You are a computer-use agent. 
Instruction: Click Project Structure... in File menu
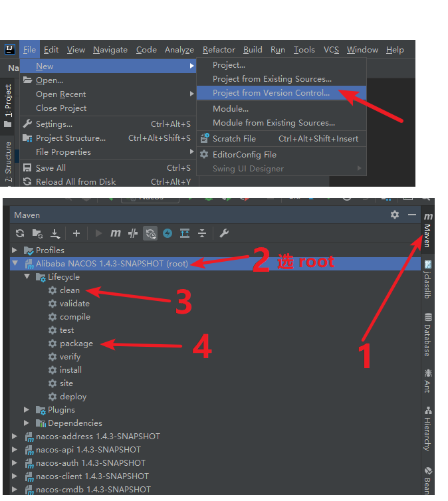(x=108, y=138)
